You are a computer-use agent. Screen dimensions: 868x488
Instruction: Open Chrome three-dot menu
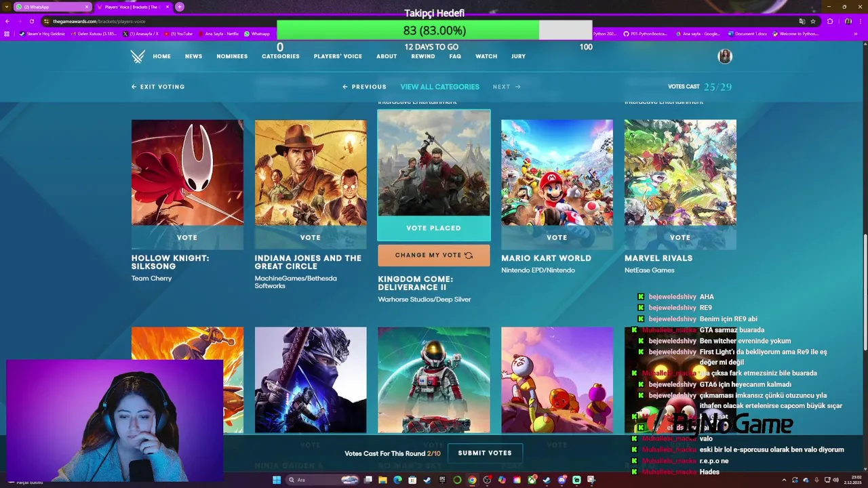pos(860,21)
